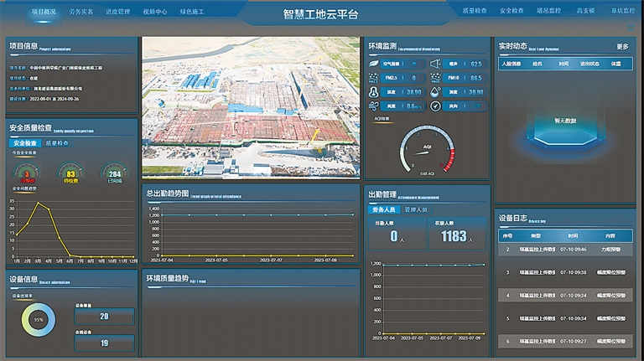644x361 pixels.
Task: Click the noise speaker icon
Action: (435, 64)
